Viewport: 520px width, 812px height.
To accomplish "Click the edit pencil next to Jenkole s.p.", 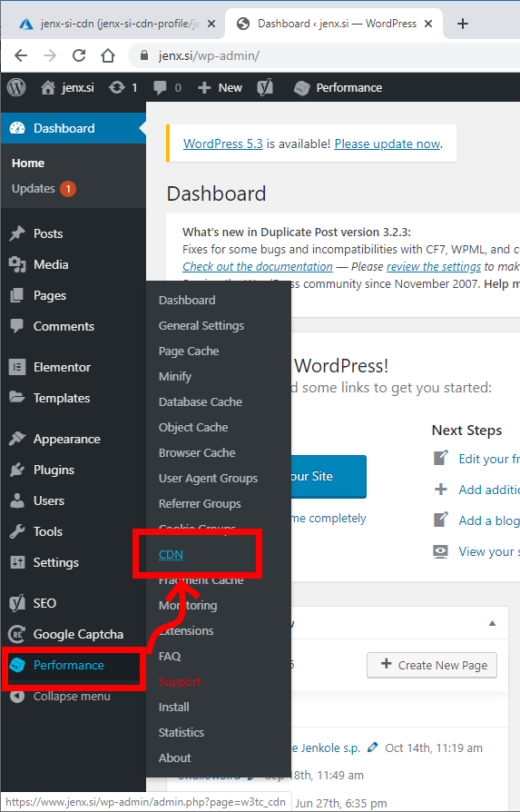I will point(372,748).
